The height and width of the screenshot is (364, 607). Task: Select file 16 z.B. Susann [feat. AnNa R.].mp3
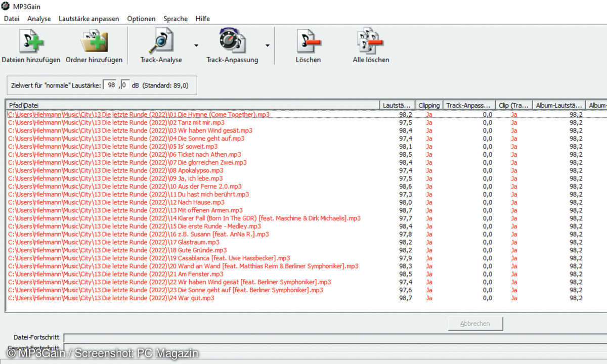pyautogui.click(x=139, y=234)
